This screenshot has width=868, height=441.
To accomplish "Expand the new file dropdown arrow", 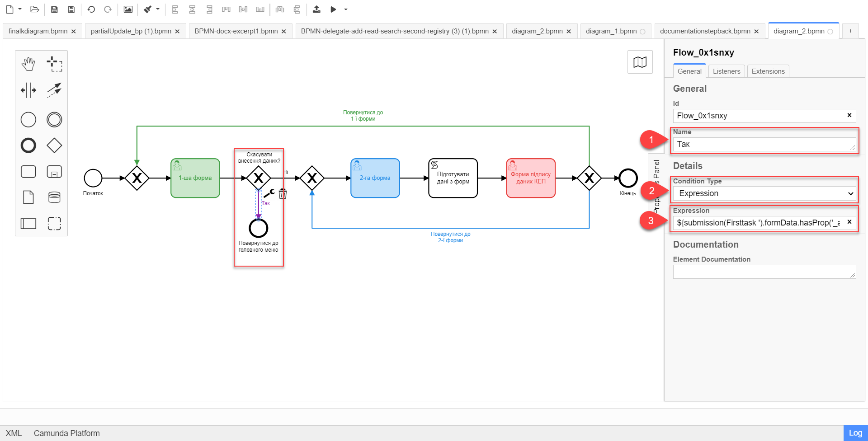I will pos(20,9).
